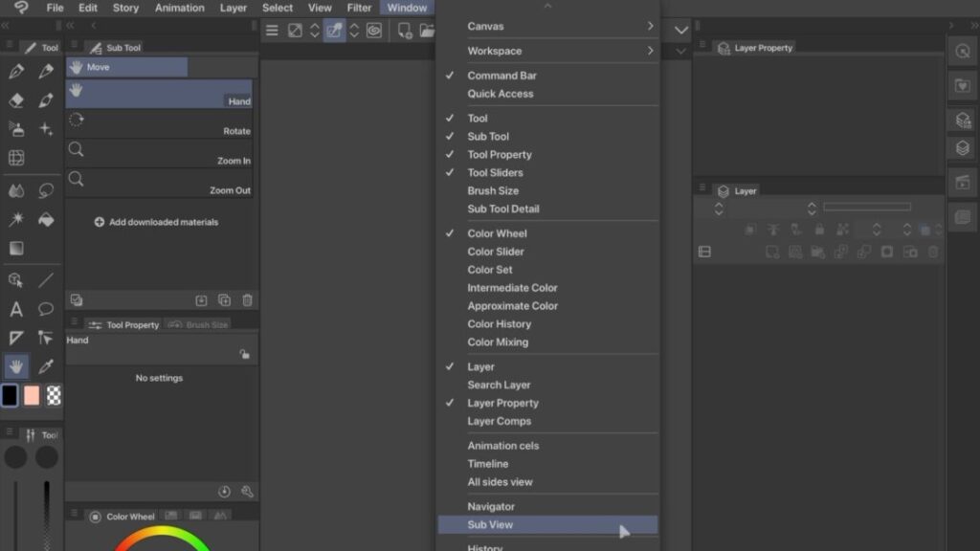Select the Lasso selection tool
980x551 pixels.
click(46, 190)
